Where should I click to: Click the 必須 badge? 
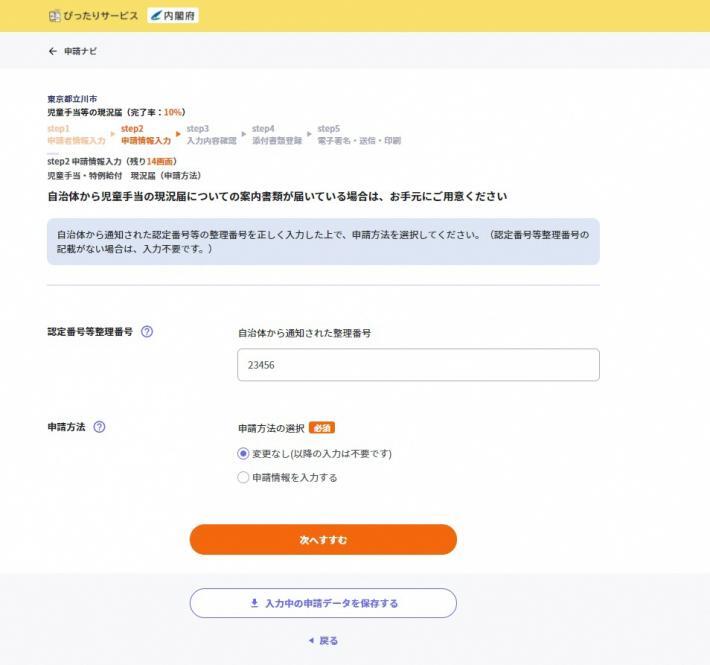(322, 428)
